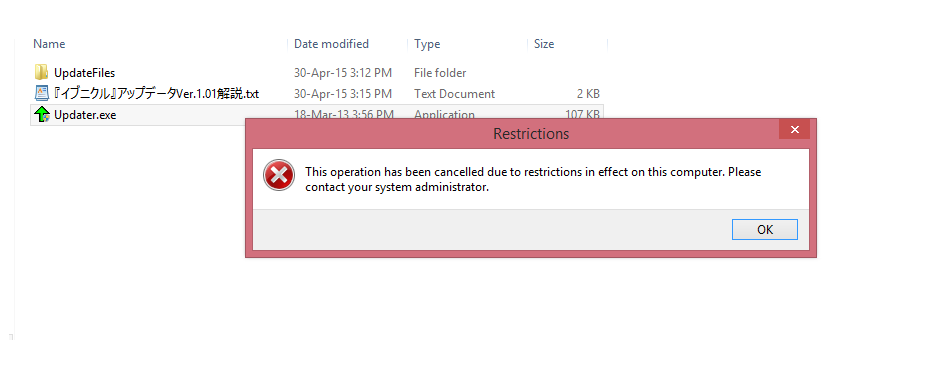Select the Updater.exe file name
This screenshot has height=370, width=944.
coord(85,115)
